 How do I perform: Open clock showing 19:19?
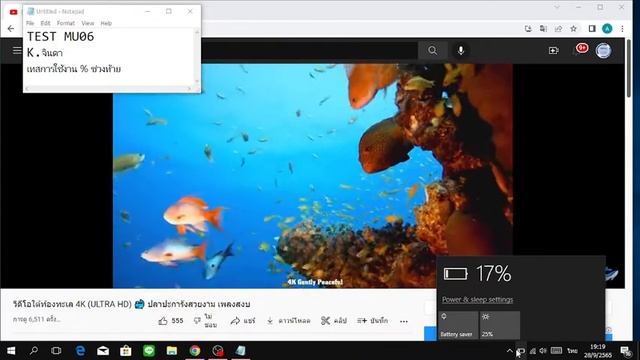click(598, 351)
